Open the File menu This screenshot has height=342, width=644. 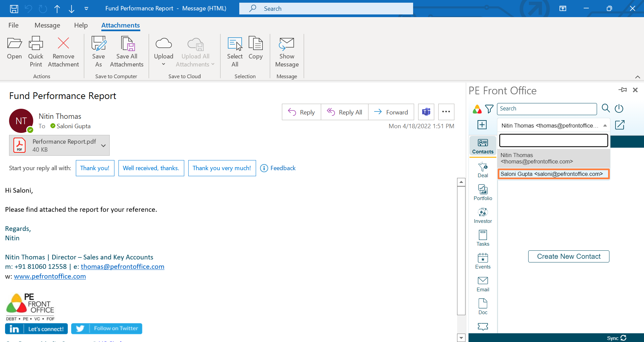(13, 25)
